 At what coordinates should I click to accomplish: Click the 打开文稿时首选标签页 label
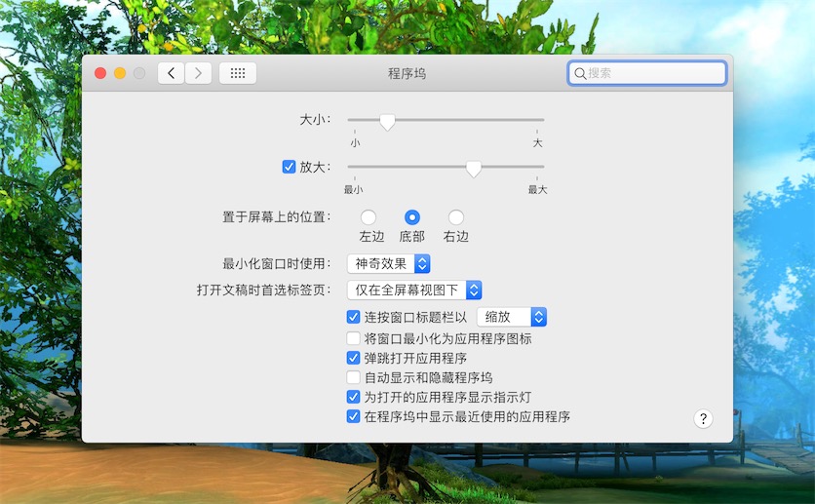[x=263, y=290]
